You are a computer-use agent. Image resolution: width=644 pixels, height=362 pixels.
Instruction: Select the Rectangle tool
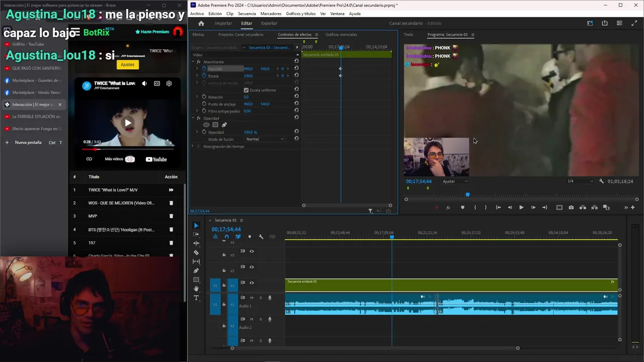(196, 280)
